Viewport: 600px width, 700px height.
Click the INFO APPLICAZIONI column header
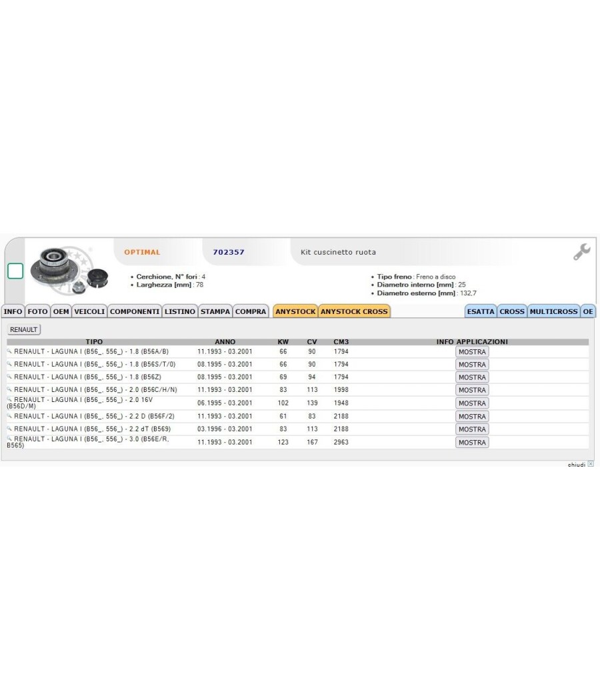[472, 342]
